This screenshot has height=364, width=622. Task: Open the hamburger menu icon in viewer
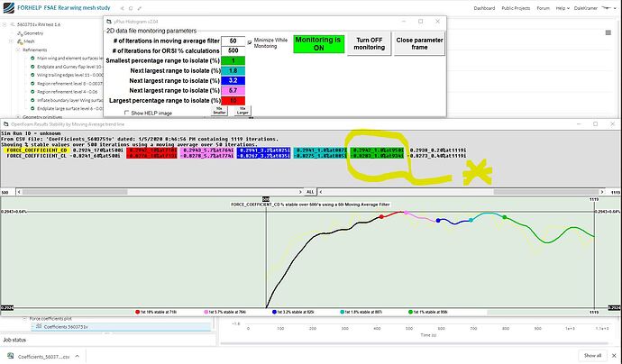click(x=608, y=33)
